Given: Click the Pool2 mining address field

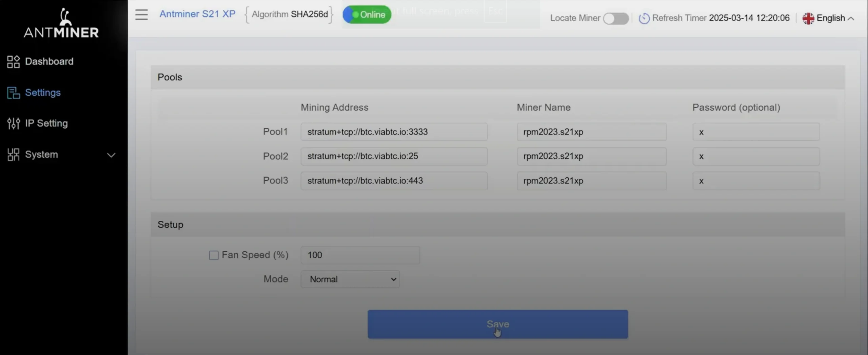Looking at the screenshot, I should [x=394, y=156].
